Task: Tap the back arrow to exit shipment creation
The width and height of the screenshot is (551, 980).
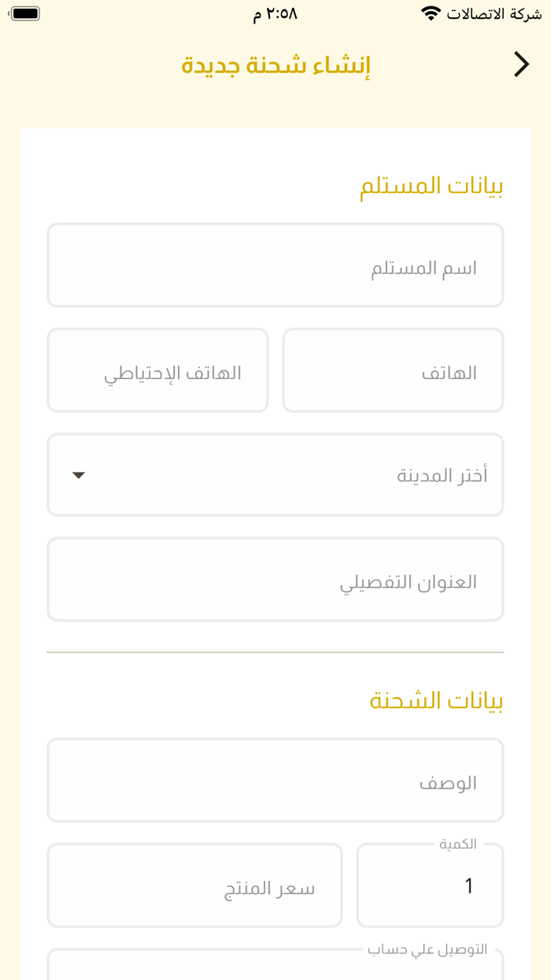Action: (521, 64)
